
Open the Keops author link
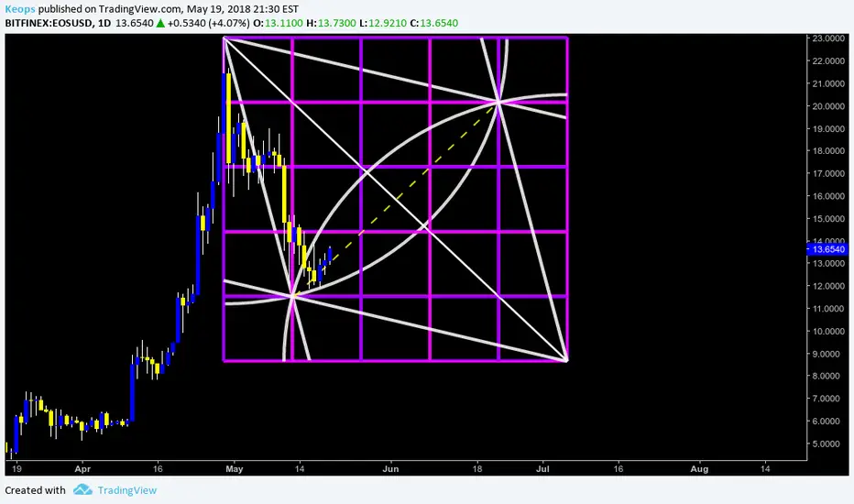click(x=20, y=9)
